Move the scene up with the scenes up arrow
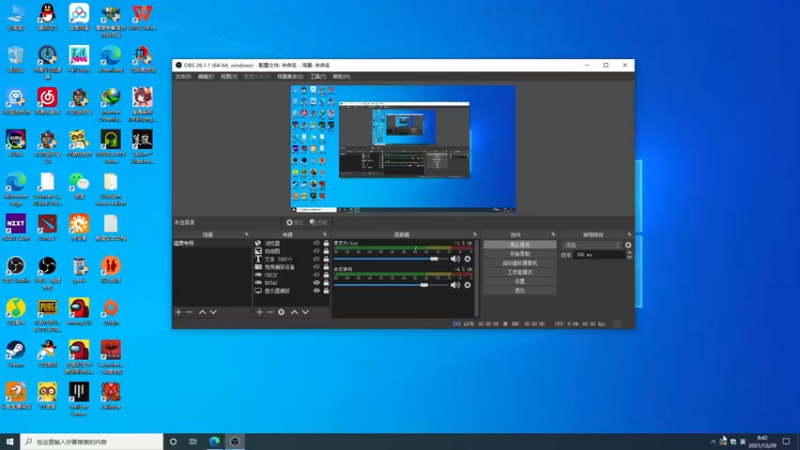Image resolution: width=800 pixels, height=450 pixels. [x=203, y=312]
